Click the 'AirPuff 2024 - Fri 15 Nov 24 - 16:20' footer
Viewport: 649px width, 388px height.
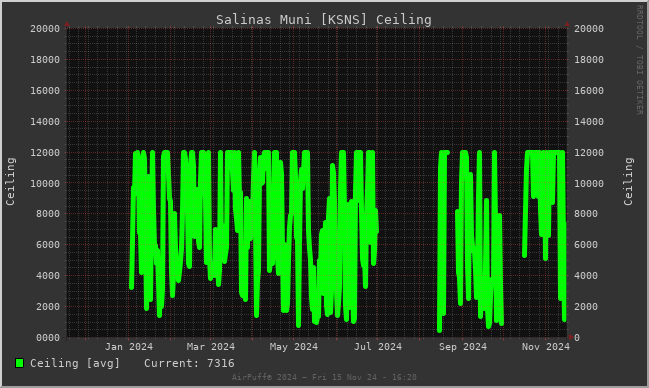point(324,377)
